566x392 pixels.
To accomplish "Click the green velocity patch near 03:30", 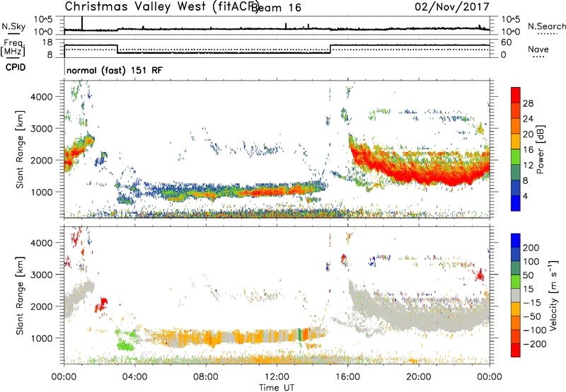I will [125, 345].
